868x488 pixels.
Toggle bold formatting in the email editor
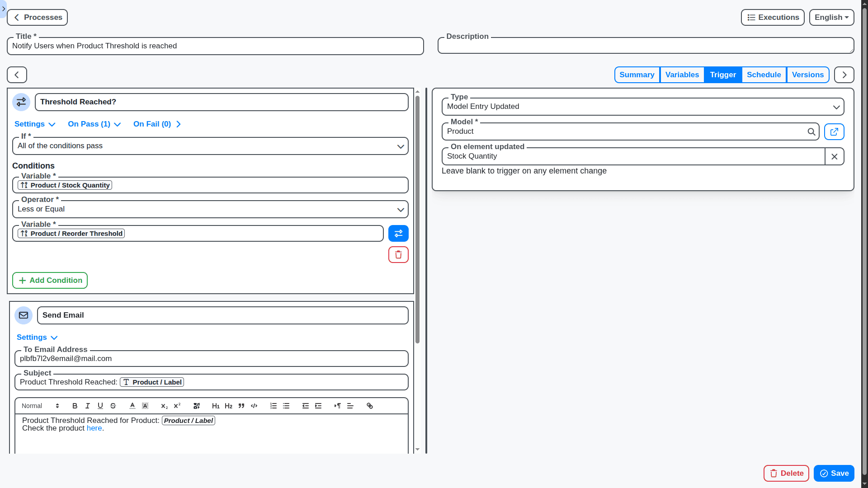75,406
